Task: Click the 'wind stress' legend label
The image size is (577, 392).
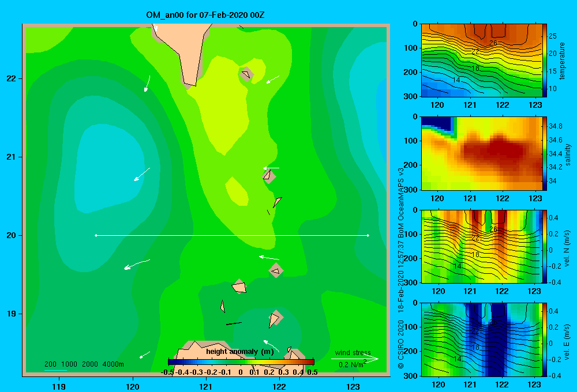Action: tap(353, 353)
